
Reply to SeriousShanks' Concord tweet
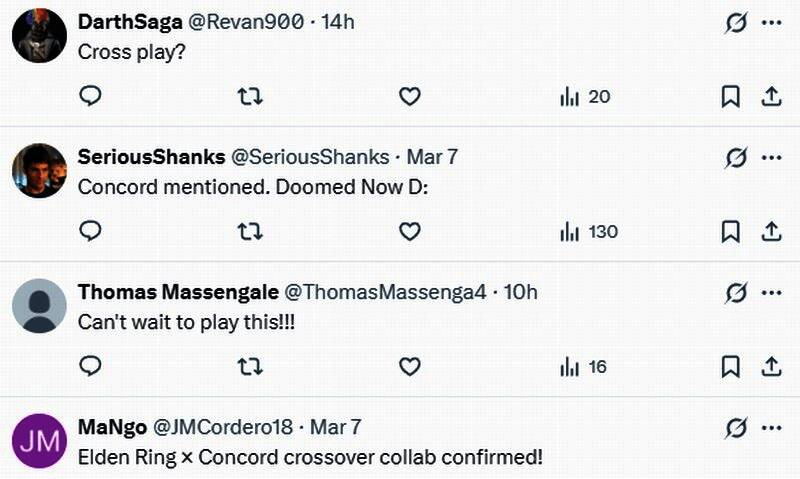[90, 231]
